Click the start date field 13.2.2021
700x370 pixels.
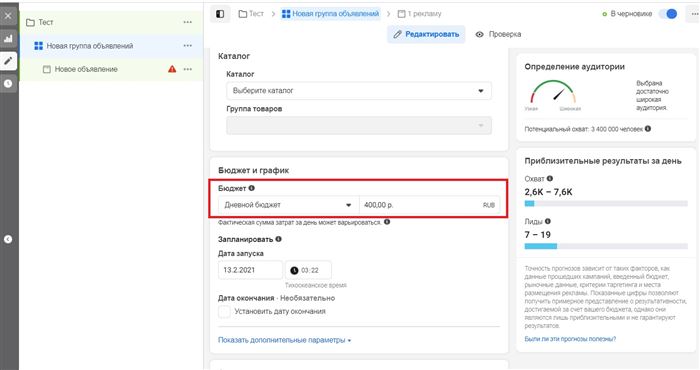(250, 270)
